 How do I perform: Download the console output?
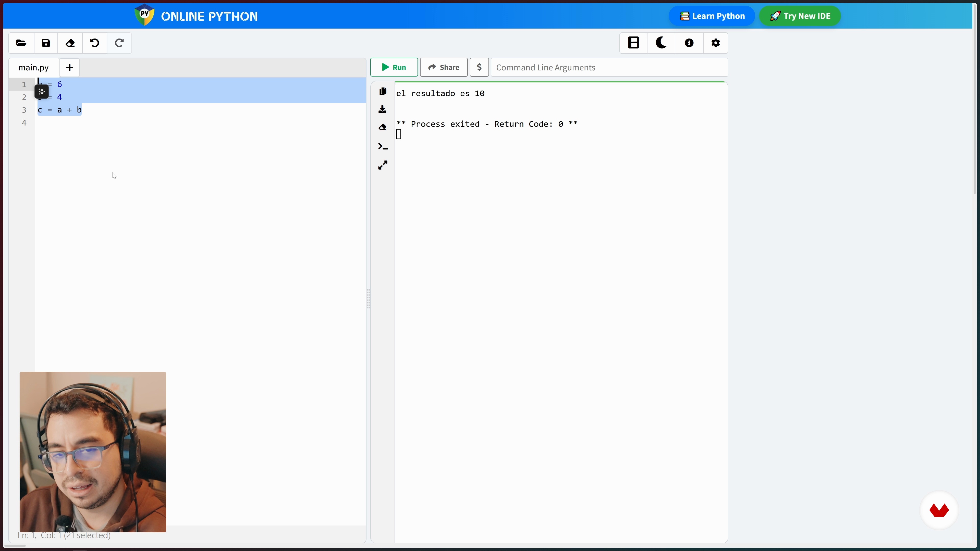click(383, 109)
